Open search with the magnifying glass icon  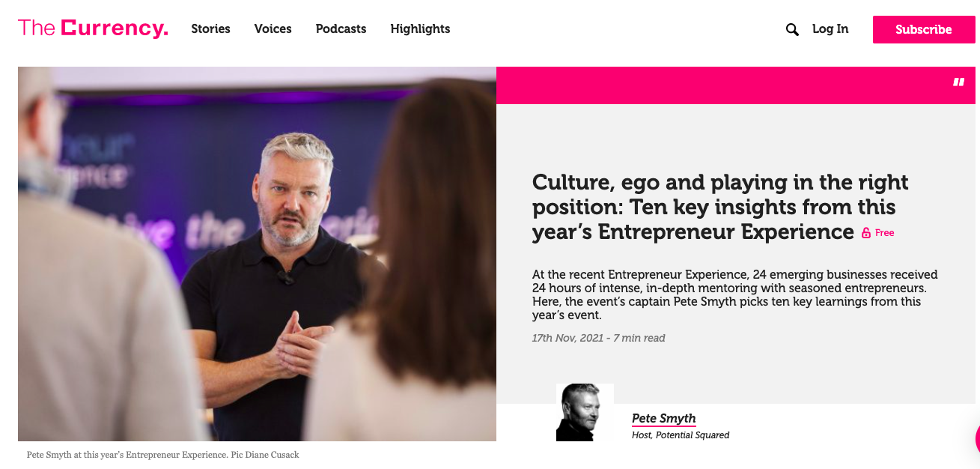[792, 29]
